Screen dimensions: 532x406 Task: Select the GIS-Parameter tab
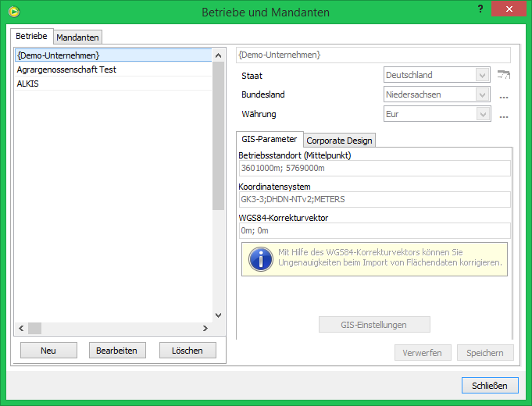pos(269,139)
